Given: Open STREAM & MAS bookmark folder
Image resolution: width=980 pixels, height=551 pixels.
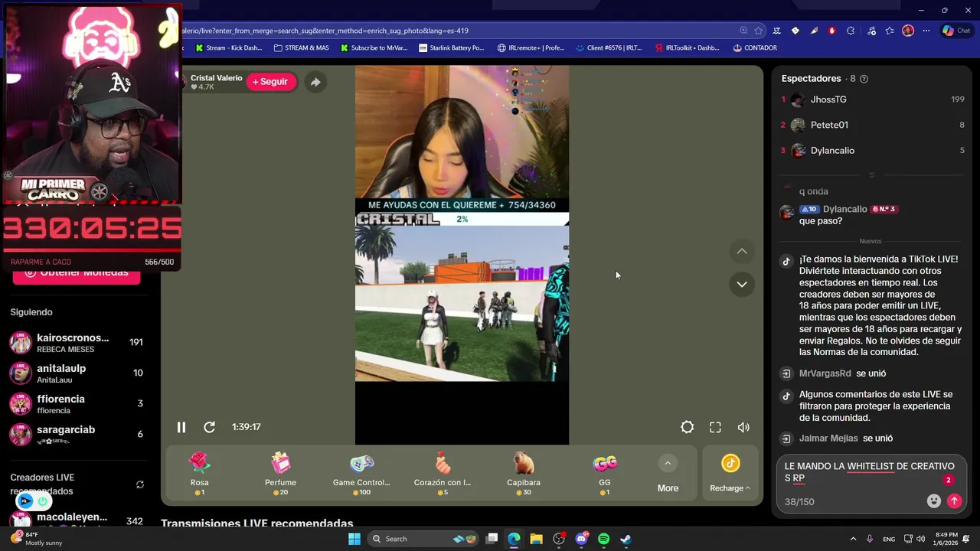Looking at the screenshot, I should 302,47.
